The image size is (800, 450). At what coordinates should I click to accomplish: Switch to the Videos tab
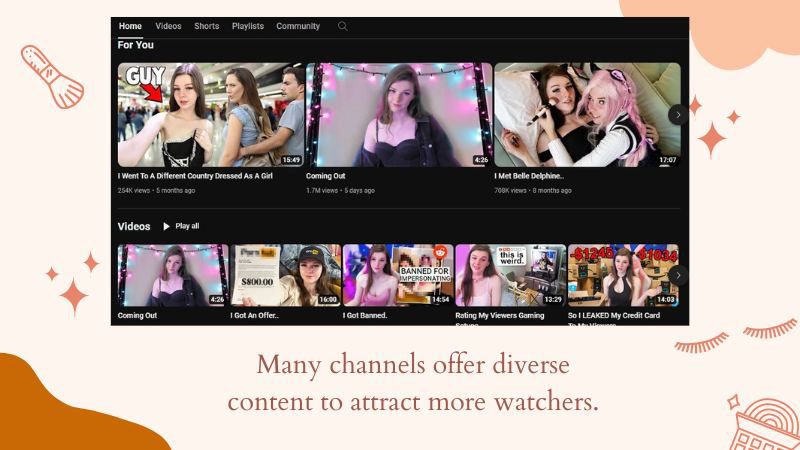[168, 26]
